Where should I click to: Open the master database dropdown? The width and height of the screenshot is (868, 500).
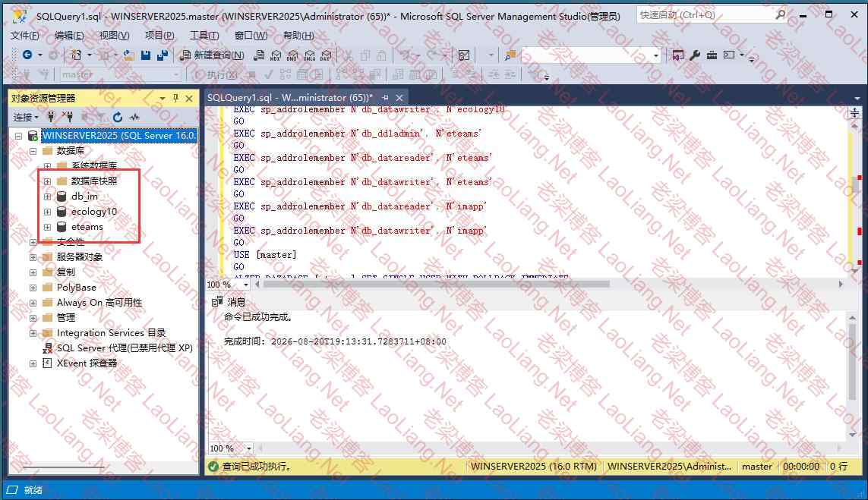120,74
